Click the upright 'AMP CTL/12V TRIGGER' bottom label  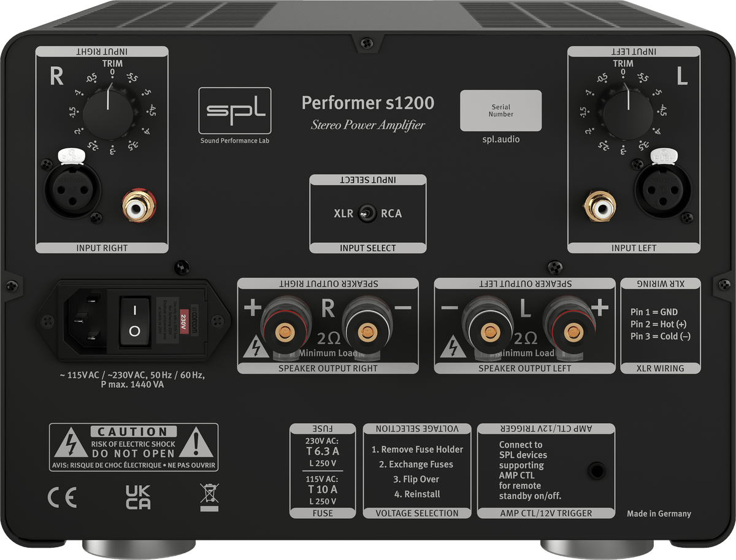pos(546,513)
